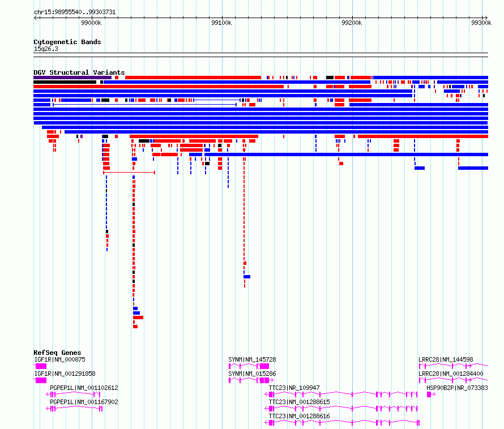Viewport: 504px width, 429px height.
Task: Open the HSP90B2P|NR_073383 pseudogene label
Action: point(457,388)
